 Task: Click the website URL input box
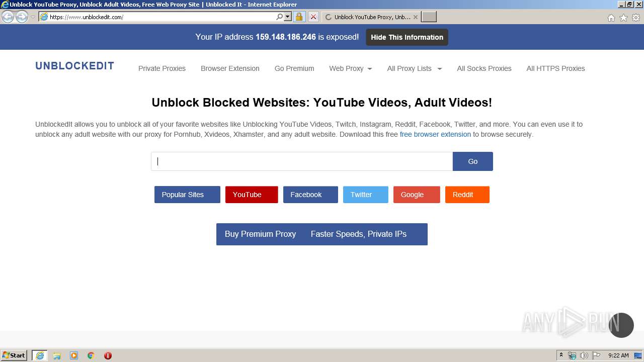point(302,161)
